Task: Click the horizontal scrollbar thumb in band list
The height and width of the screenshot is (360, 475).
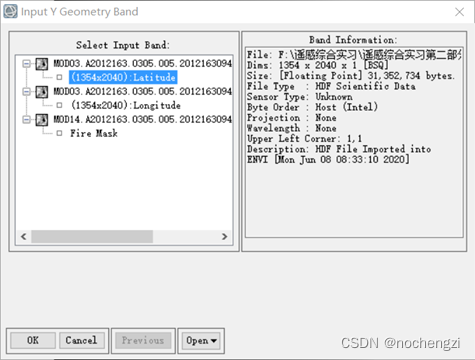Action: 92,237
